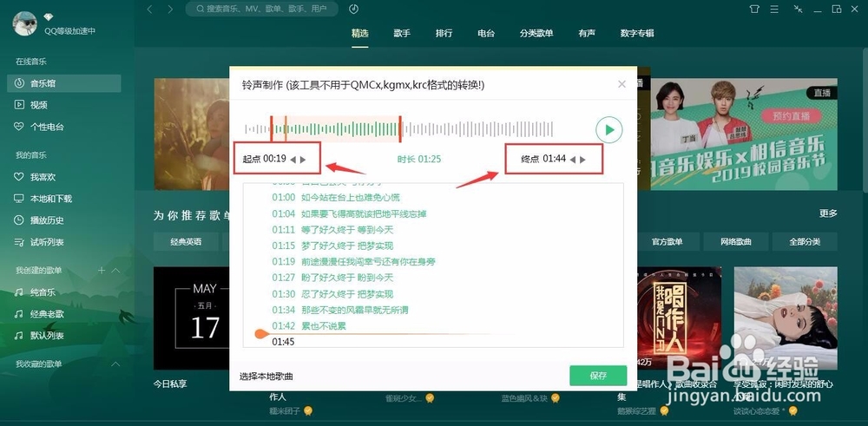Click the unselected gray waveform section
The height and width of the screenshot is (426, 868).
[477, 129]
